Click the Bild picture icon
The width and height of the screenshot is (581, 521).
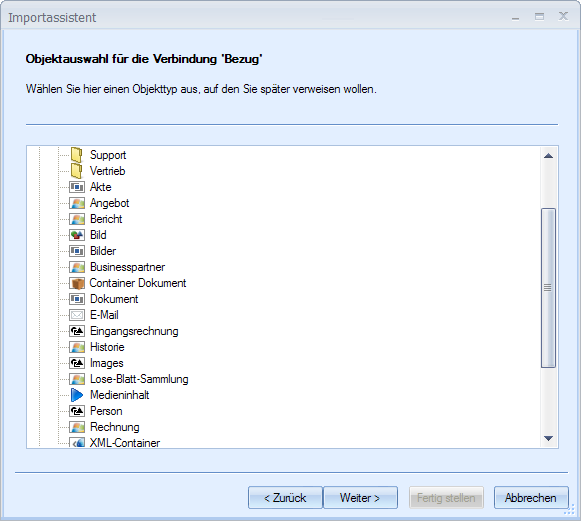77,235
